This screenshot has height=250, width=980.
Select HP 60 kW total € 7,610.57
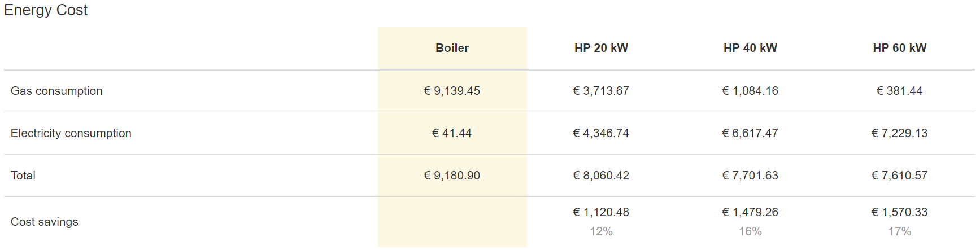point(899,176)
